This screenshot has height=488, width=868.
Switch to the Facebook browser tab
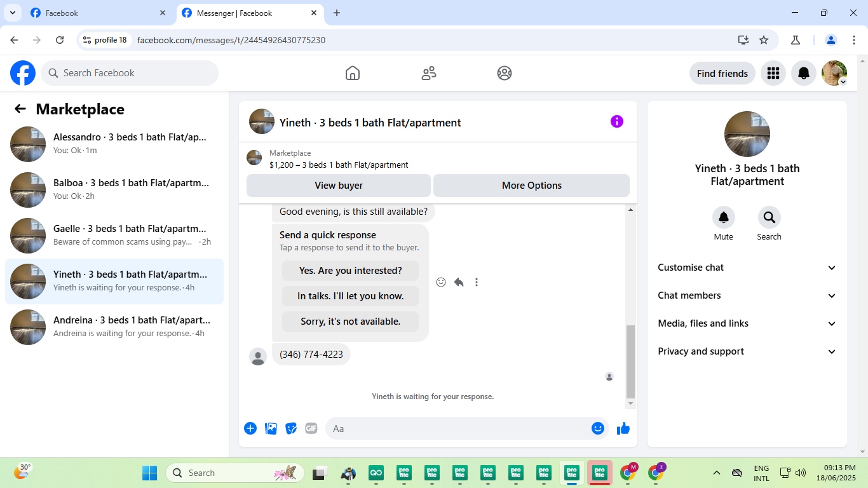(98, 13)
